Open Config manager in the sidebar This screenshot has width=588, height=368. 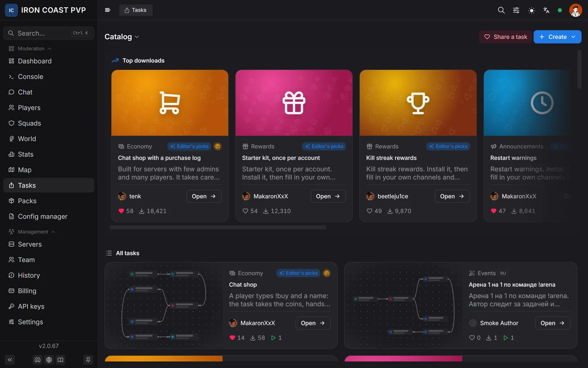(49, 216)
